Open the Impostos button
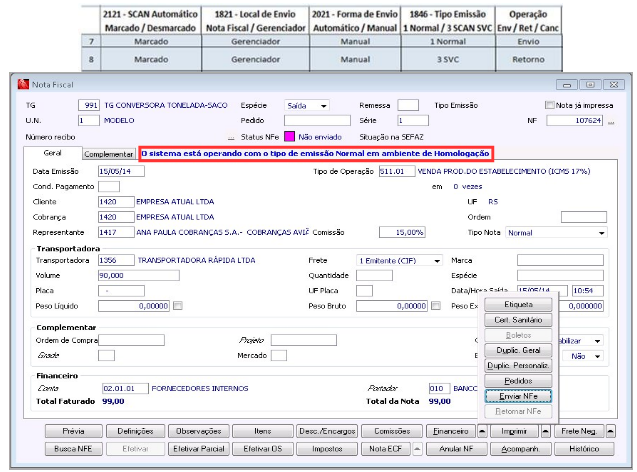The height and width of the screenshot is (472, 637). click(327, 449)
